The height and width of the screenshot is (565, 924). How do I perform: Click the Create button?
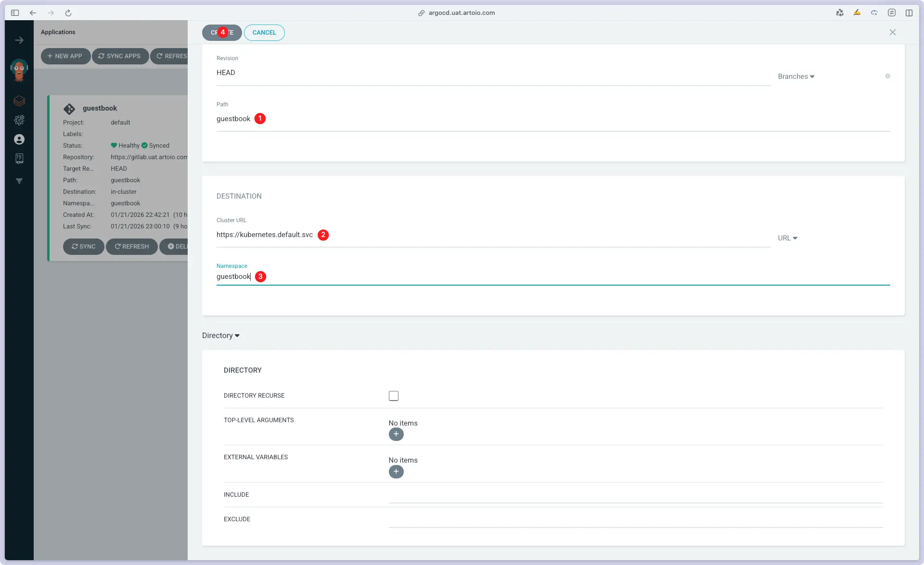[x=222, y=33]
